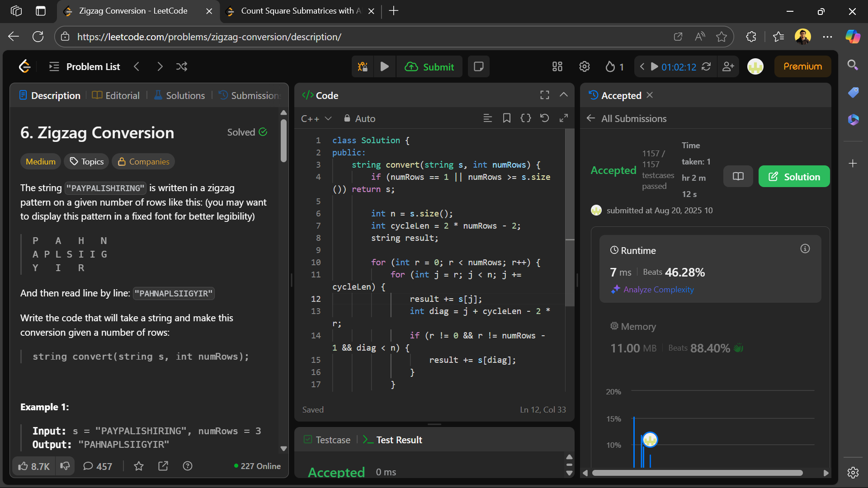Toggle the favorite star for this problem
Image resolution: width=868 pixels, height=488 pixels.
139,466
